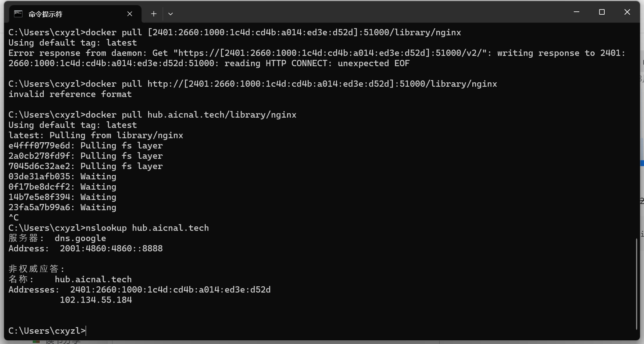
Task: Click the 'invalid reference format' error line
Action: 70,94
